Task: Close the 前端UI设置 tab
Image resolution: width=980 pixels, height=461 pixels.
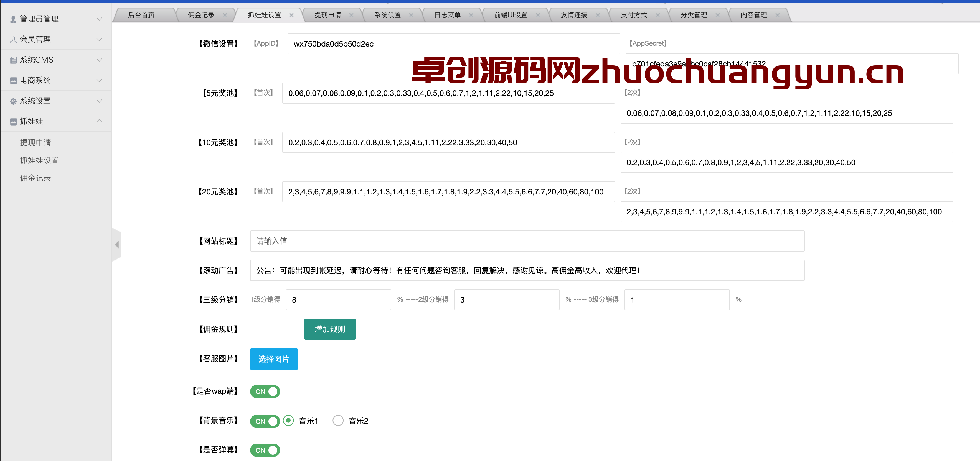Action: point(538,15)
